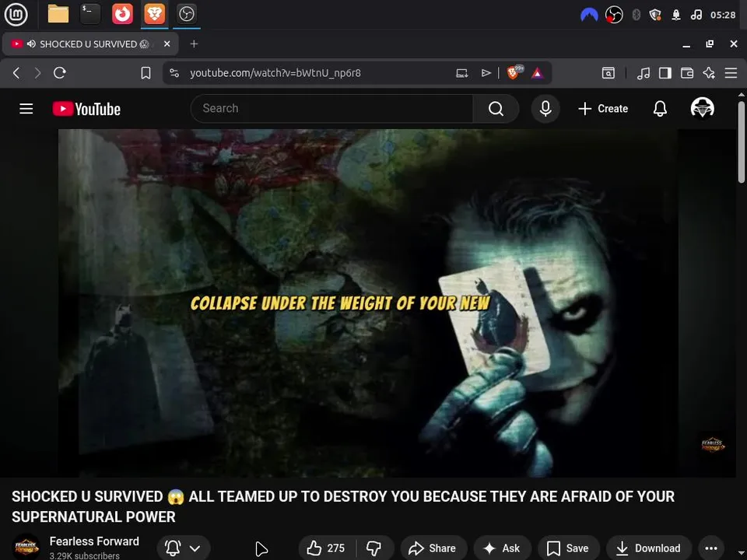Image resolution: width=747 pixels, height=560 pixels.
Task: Add to Brave playlist via the play arrow icon
Action: coord(486,73)
